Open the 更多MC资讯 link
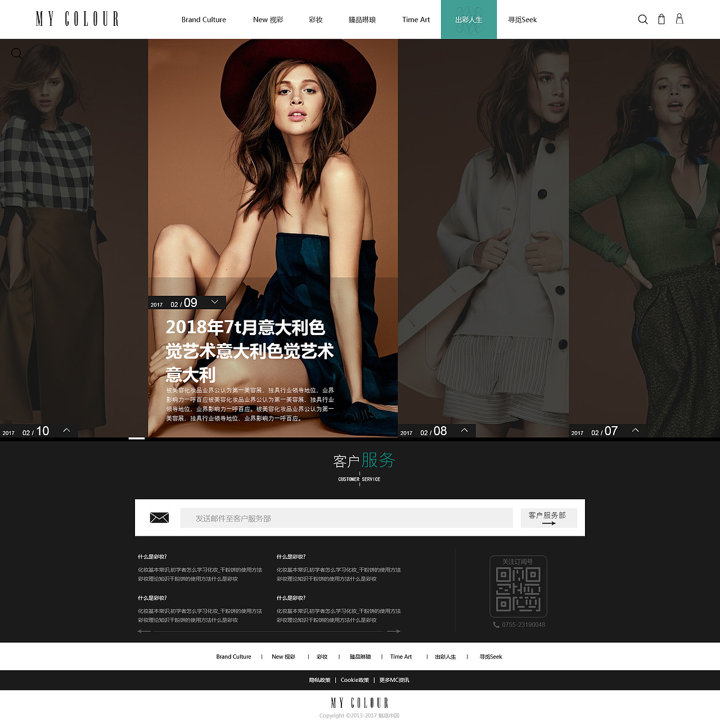Image resolution: width=720 pixels, height=728 pixels. point(394,680)
